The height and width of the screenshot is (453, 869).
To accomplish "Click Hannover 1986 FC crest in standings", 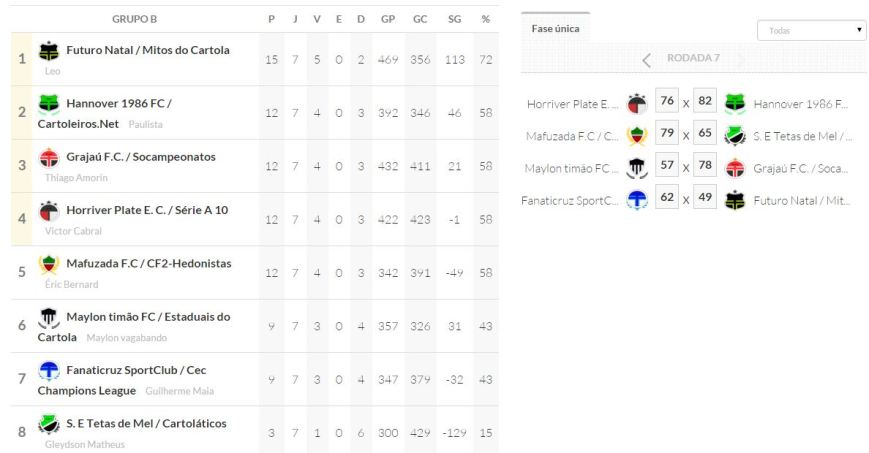I will click(49, 103).
